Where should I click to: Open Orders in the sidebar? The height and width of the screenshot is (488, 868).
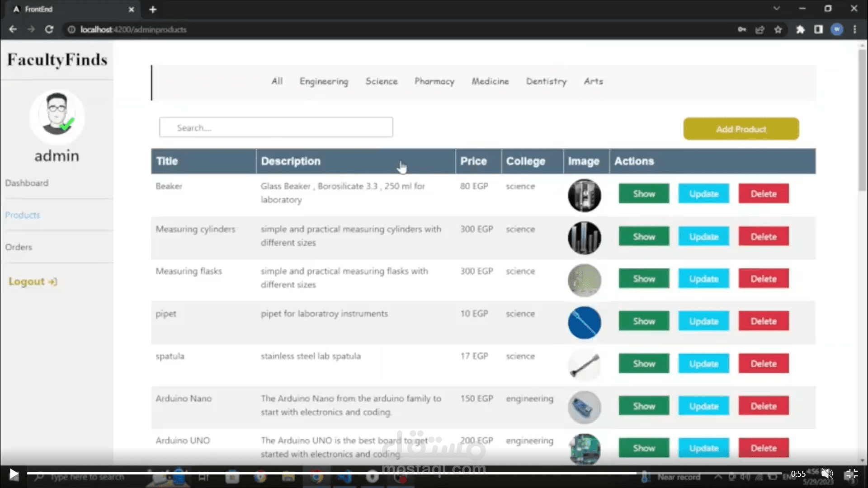click(19, 247)
